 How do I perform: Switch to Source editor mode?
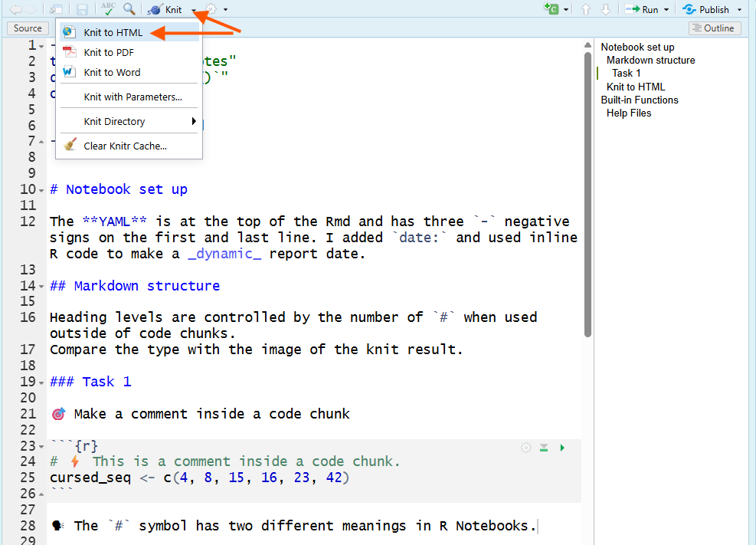point(28,28)
